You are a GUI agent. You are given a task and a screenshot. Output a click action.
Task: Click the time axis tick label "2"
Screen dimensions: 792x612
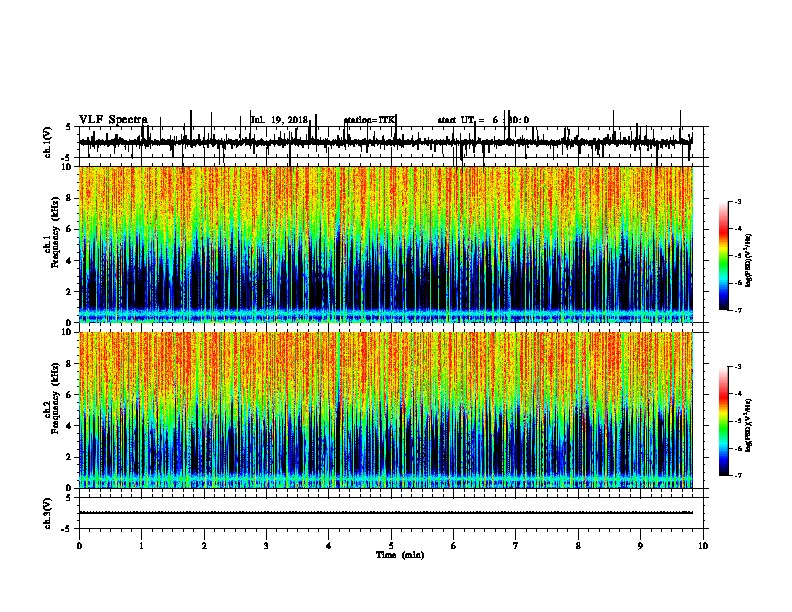coord(204,545)
